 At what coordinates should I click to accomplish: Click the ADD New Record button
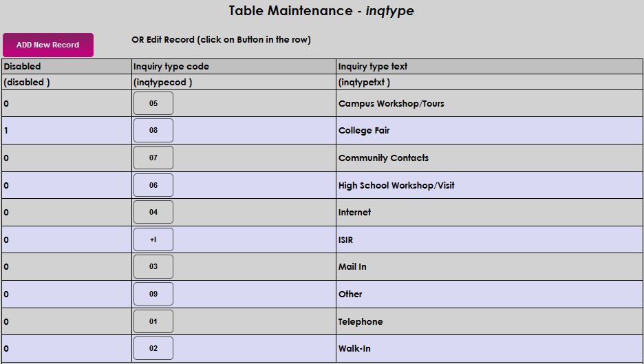point(48,45)
